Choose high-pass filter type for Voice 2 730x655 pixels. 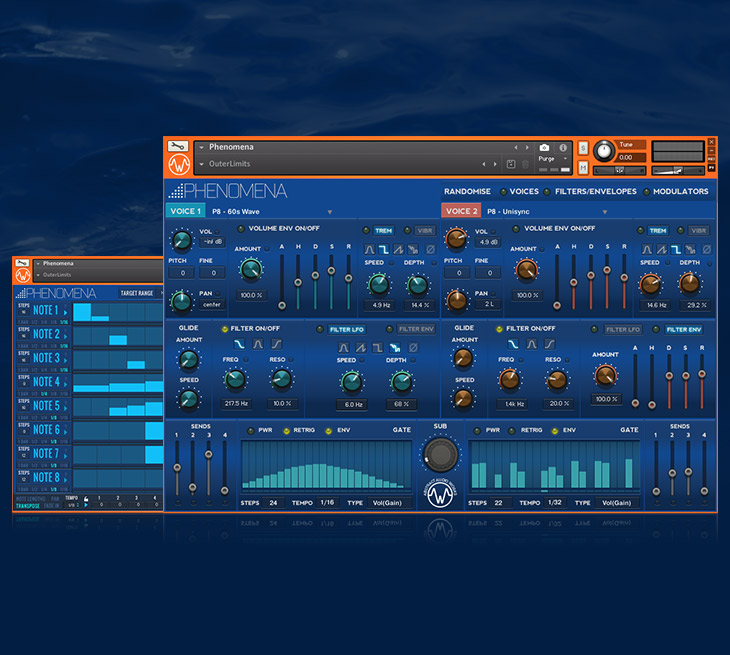pos(550,344)
